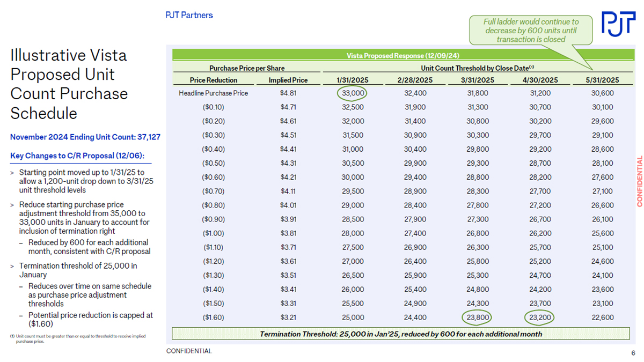Select the November 2024 Ending Unit Count line
The image size is (644, 362).
point(85,137)
